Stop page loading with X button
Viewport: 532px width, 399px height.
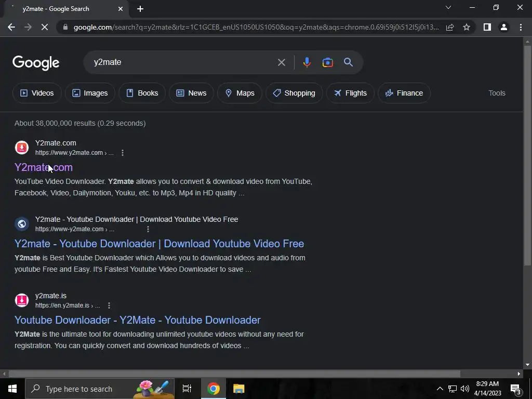[45, 27]
